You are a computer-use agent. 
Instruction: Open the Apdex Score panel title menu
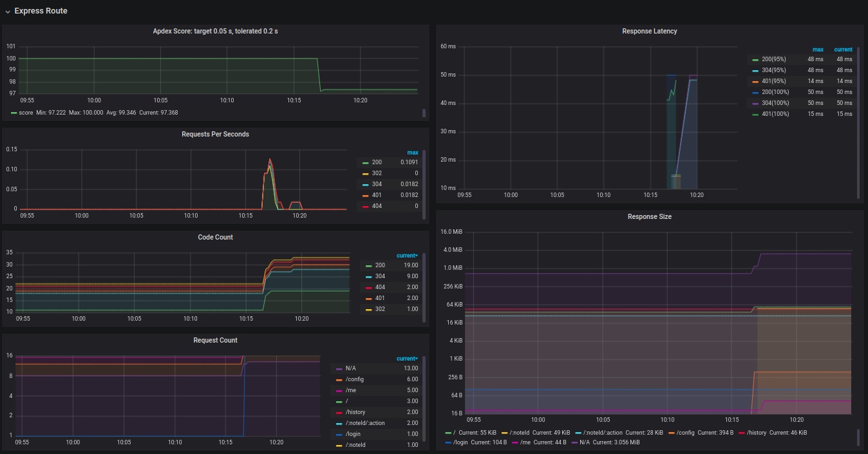click(215, 31)
